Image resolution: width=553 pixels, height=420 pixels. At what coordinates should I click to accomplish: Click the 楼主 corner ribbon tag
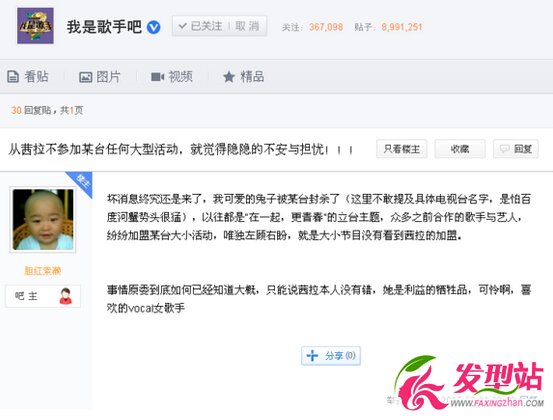point(82,182)
